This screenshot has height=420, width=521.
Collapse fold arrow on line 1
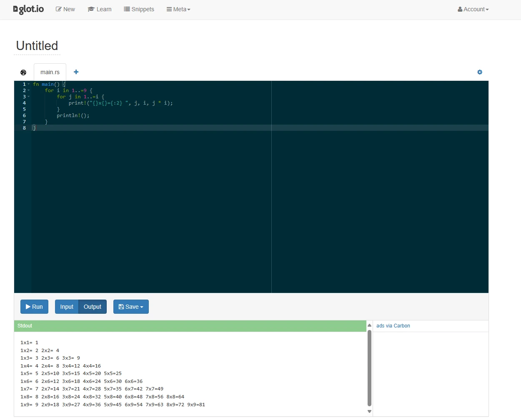click(x=29, y=84)
